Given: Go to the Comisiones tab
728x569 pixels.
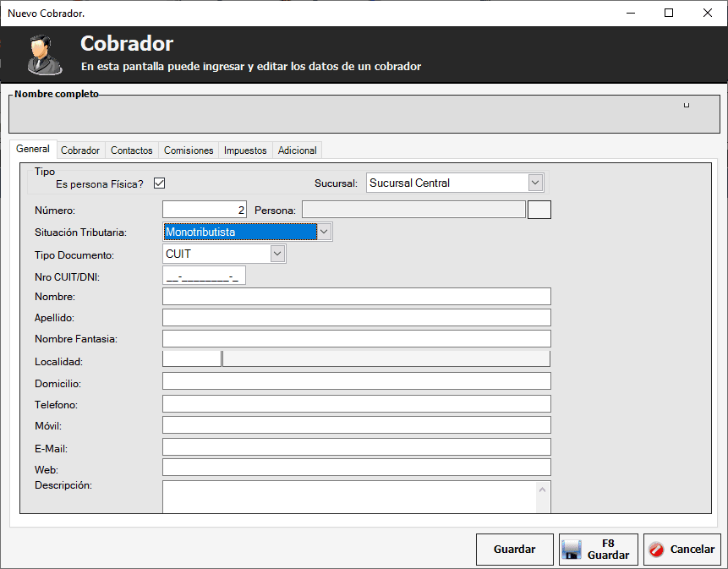Looking at the screenshot, I should click(189, 150).
